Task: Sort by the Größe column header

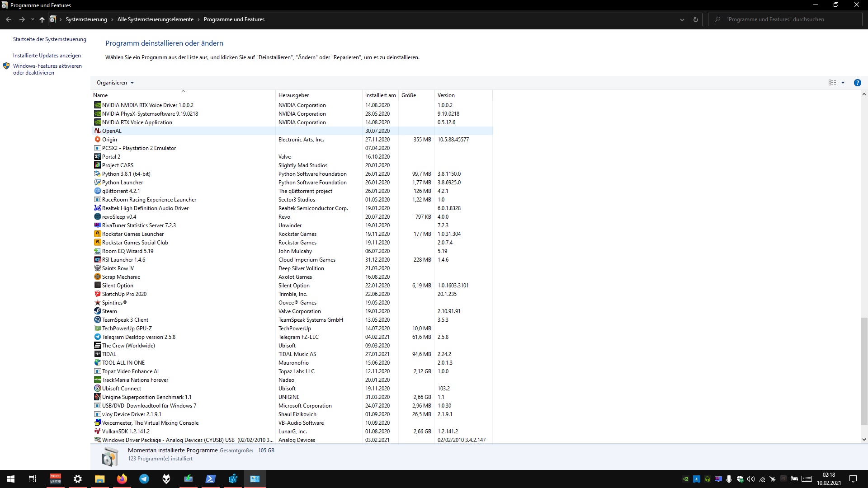Action: pyautogui.click(x=416, y=95)
